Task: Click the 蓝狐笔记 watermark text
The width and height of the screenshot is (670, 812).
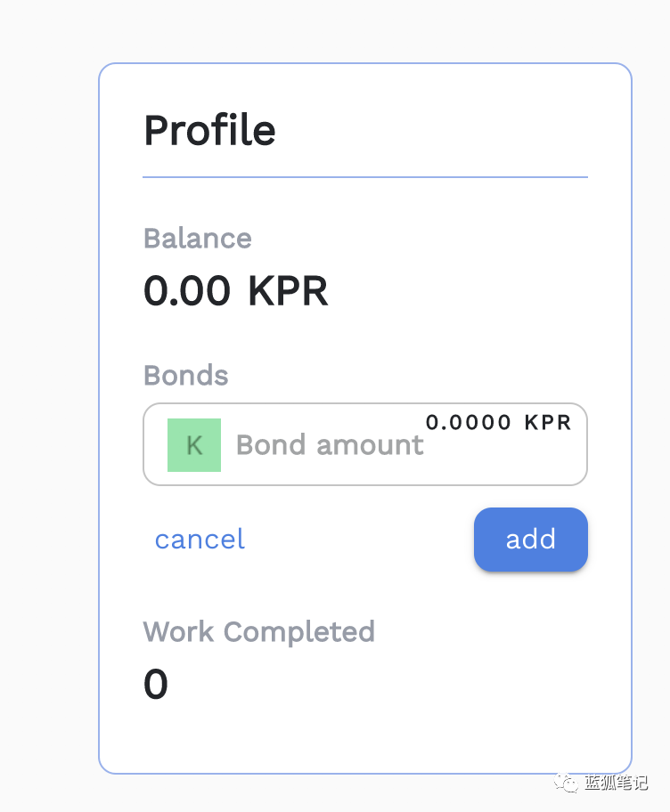Action: tap(617, 784)
